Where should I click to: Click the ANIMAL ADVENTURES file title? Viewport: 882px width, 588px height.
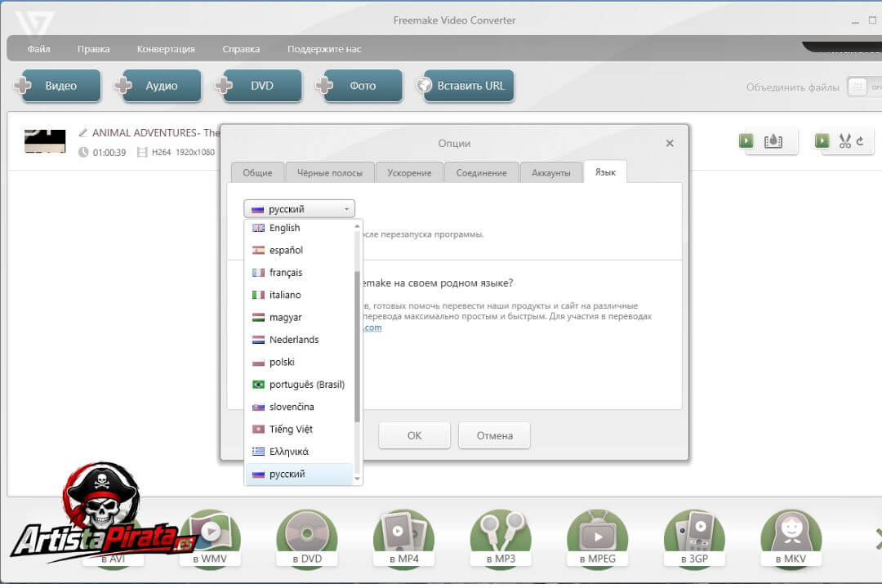156,133
